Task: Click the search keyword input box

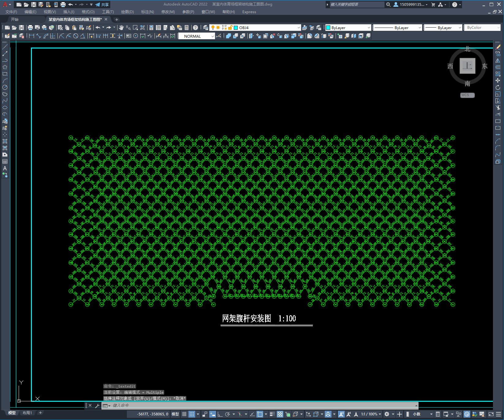Action: coord(357,5)
